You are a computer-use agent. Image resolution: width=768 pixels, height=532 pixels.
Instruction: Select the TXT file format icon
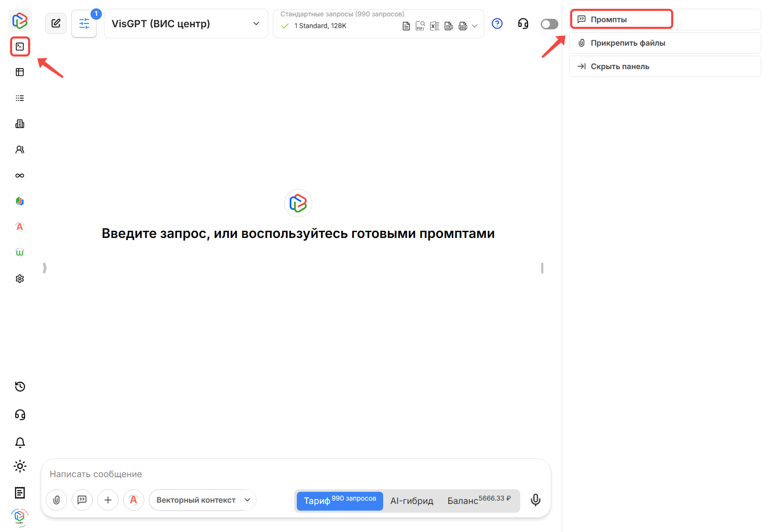(x=449, y=26)
